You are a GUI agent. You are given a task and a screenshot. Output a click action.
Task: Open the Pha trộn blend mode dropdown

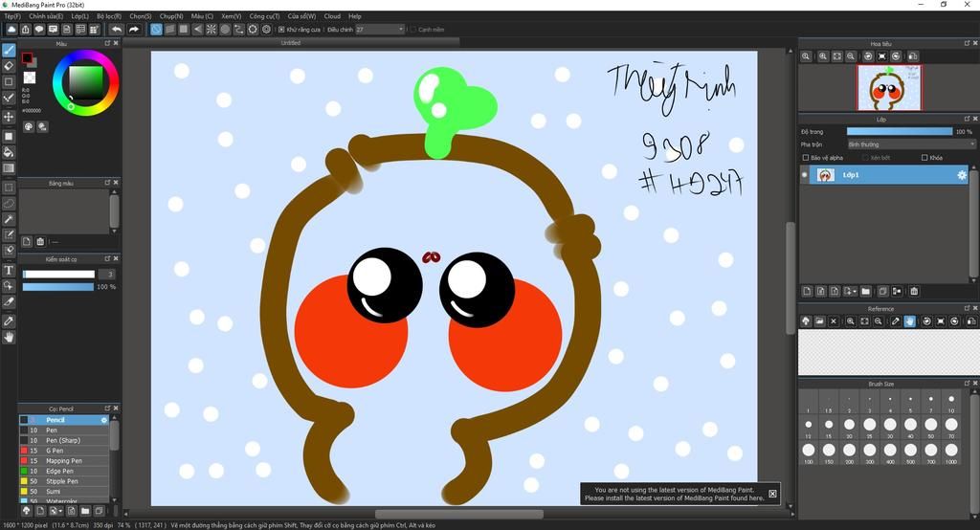coord(911,144)
